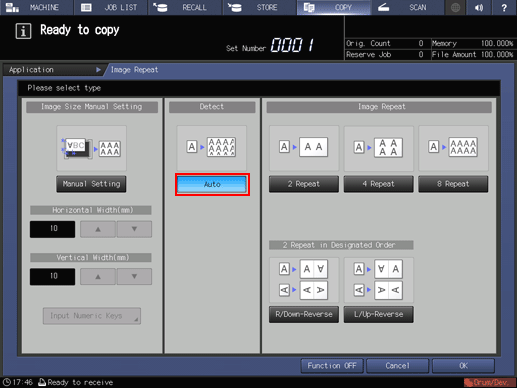Click the Manual Setting image size illustration
The height and width of the screenshot is (388, 517).
(91, 148)
